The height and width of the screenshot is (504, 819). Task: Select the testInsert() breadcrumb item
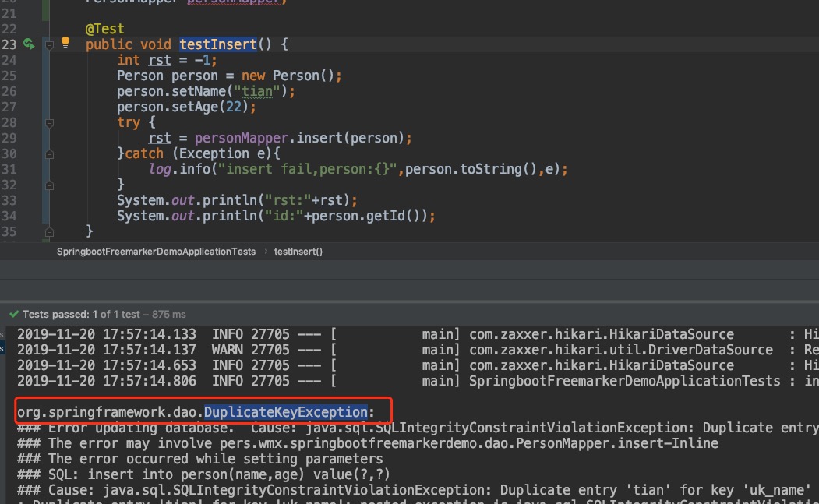[298, 252]
